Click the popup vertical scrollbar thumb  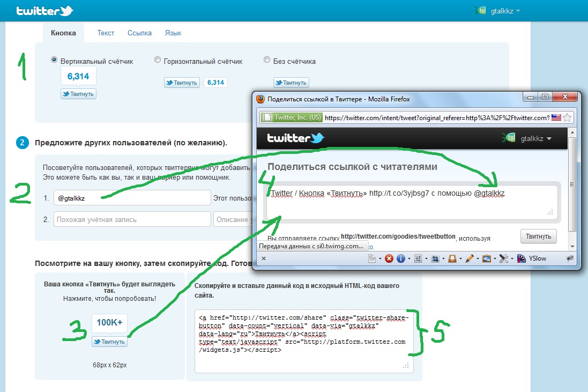point(572,184)
